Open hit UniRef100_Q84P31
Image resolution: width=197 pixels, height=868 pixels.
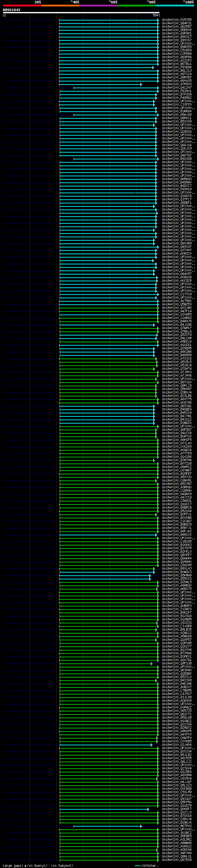tap(177, 23)
